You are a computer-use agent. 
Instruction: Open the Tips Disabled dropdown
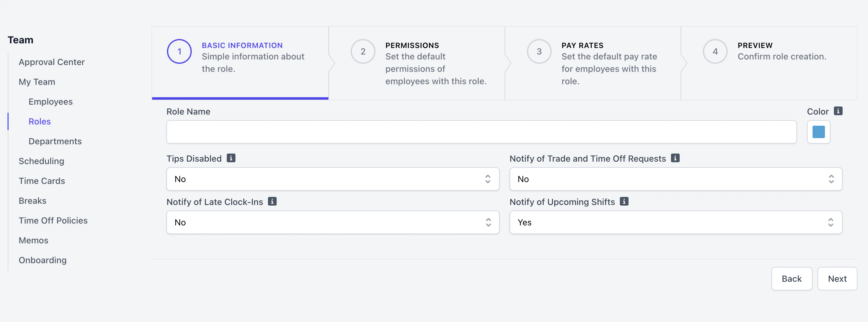pos(333,179)
